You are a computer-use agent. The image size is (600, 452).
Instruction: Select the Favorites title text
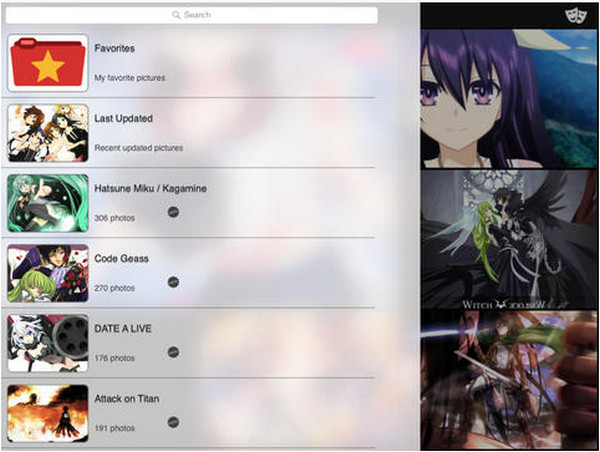[x=114, y=49]
